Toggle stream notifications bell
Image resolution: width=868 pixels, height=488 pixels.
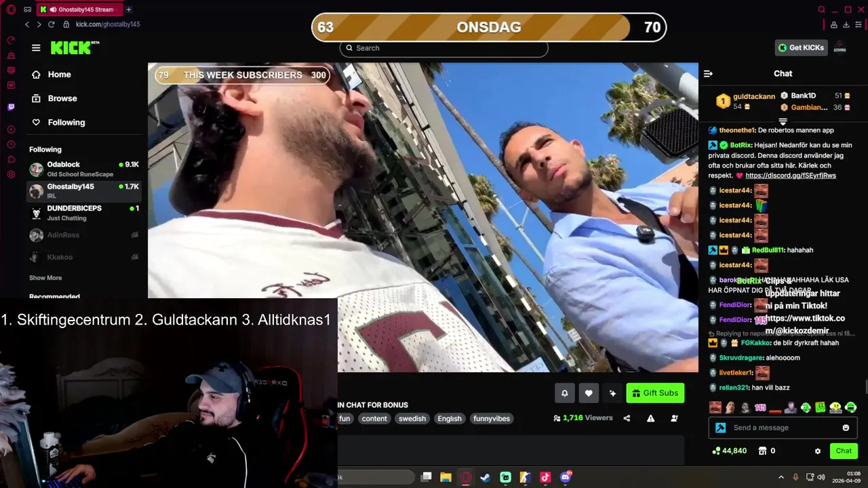(x=564, y=393)
